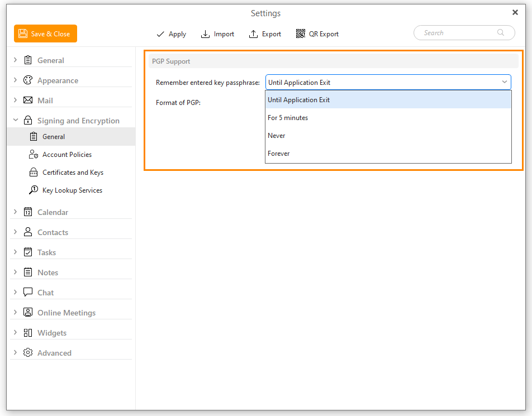Click the clipboard icon beside the selected General sub-item
This screenshot has width=532, height=416.
coord(34,136)
